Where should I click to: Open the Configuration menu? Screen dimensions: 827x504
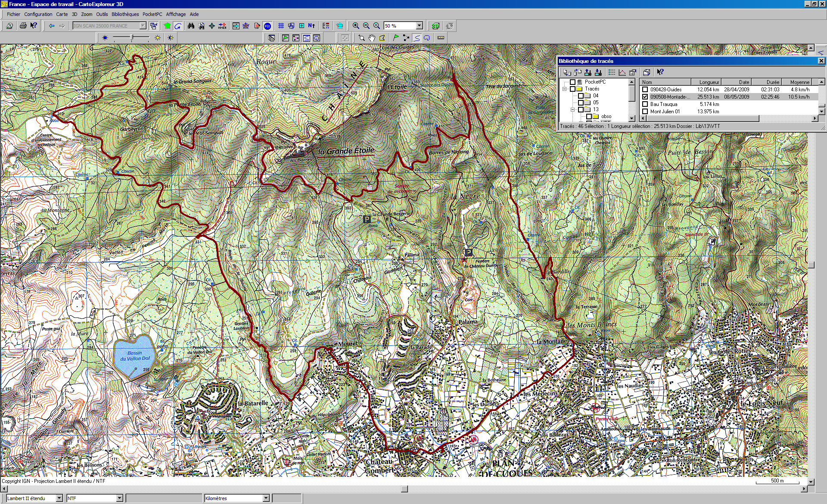click(38, 14)
